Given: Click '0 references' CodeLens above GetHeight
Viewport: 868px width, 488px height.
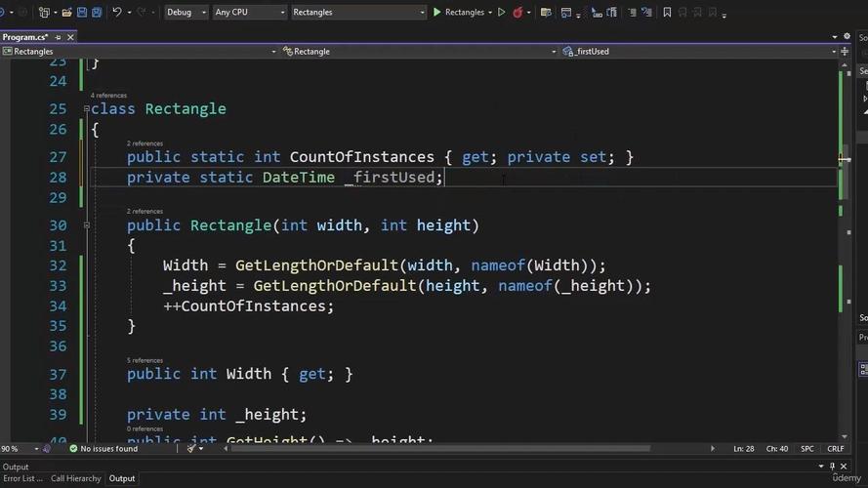Looking at the screenshot, I should pyautogui.click(x=145, y=428).
